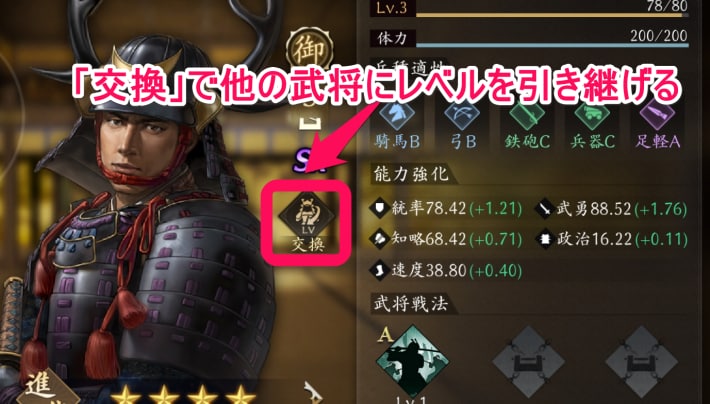Image resolution: width=710 pixels, height=404 pixels.
Task: Open the middle locked tactic slot
Action: click(528, 362)
